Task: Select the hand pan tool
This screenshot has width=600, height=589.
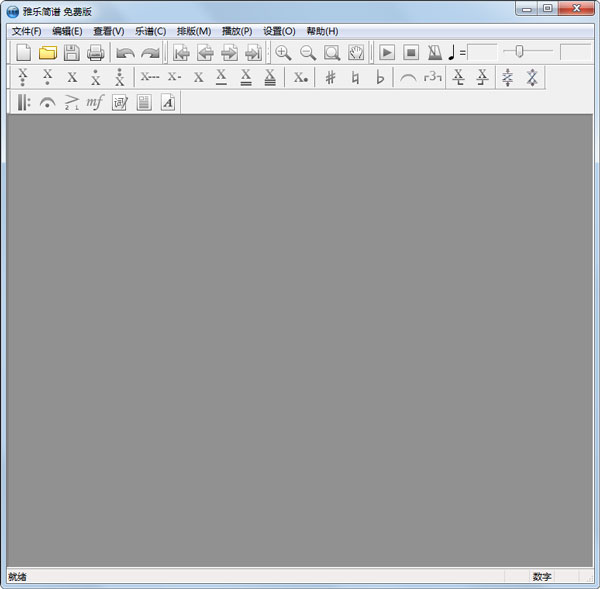Action: point(356,53)
